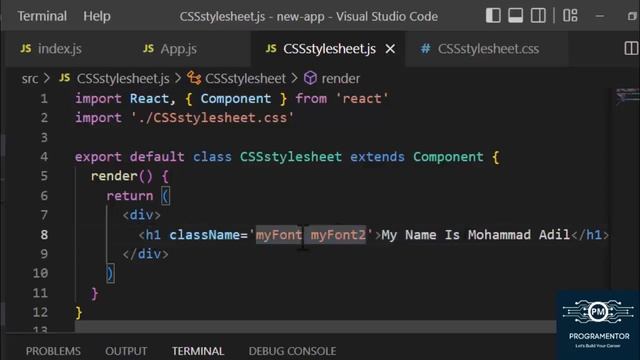Screen dimensions: 640x360
Task: Open the OUTPUT panel tab
Action: tap(126, 351)
